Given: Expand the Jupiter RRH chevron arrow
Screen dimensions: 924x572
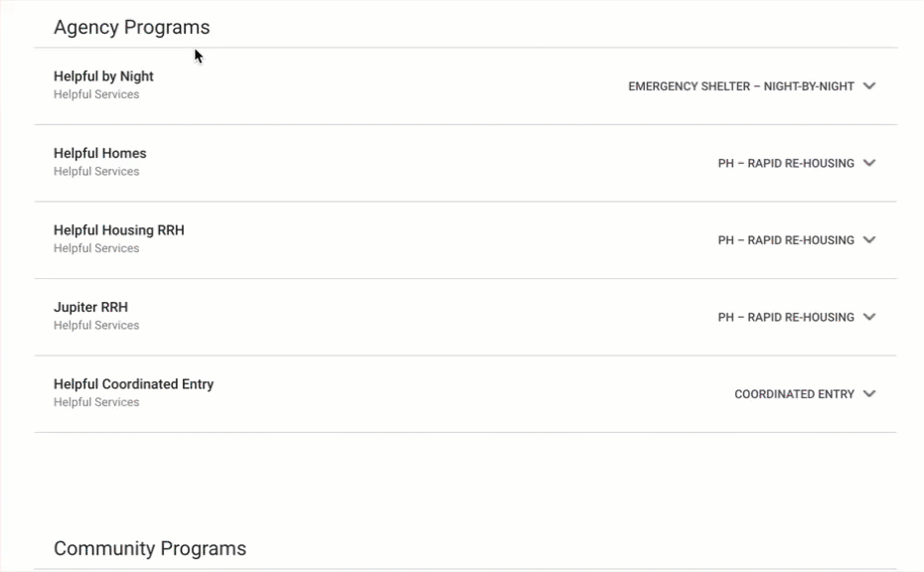Looking at the screenshot, I should pyautogui.click(x=869, y=317).
